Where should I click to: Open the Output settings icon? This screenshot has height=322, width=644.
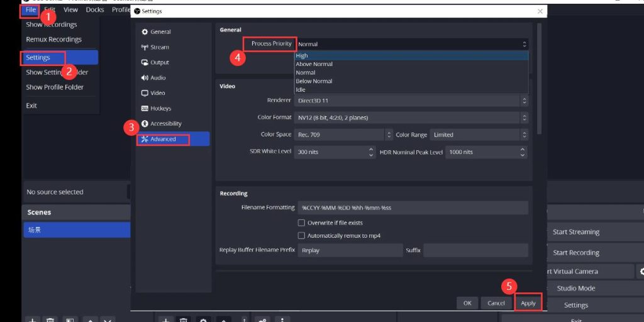pos(145,62)
